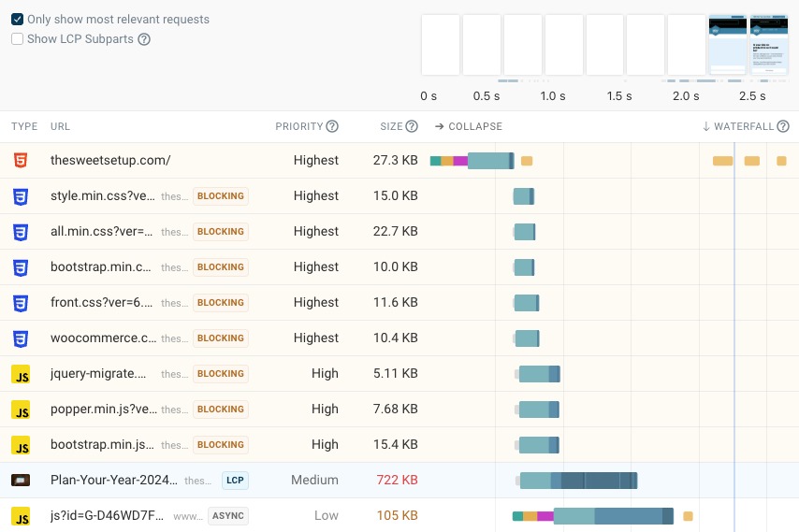Click JS icon for popper.min.js row
799x532 pixels.
pyautogui.click(x=21, y=410)
